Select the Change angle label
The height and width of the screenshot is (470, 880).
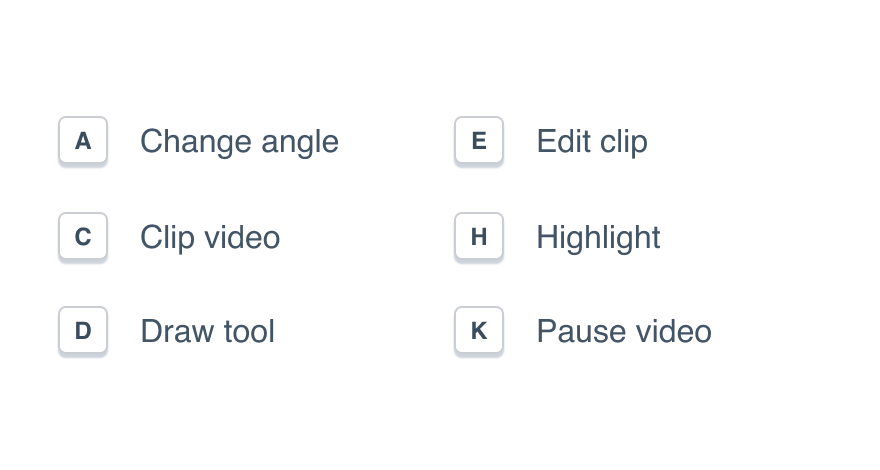coord(239,142)
